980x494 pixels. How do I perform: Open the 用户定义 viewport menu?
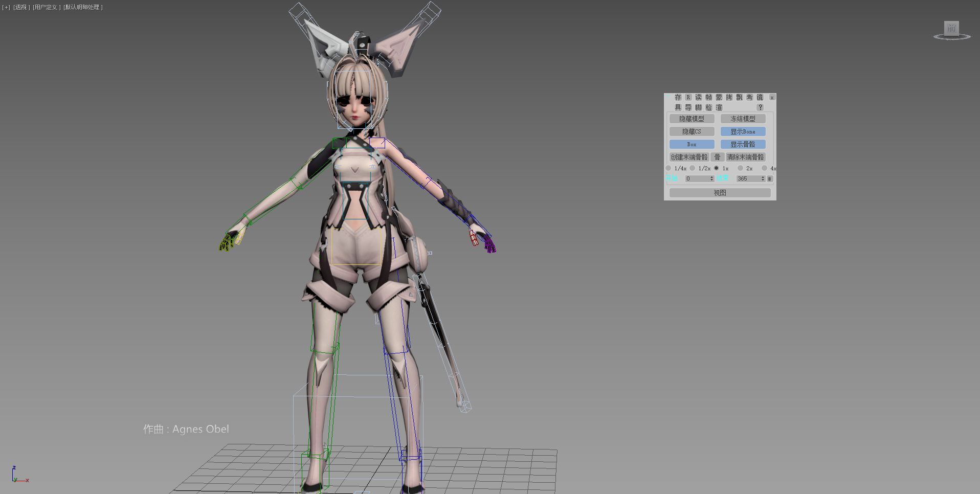pyautogui.click(x=47, y=7)
